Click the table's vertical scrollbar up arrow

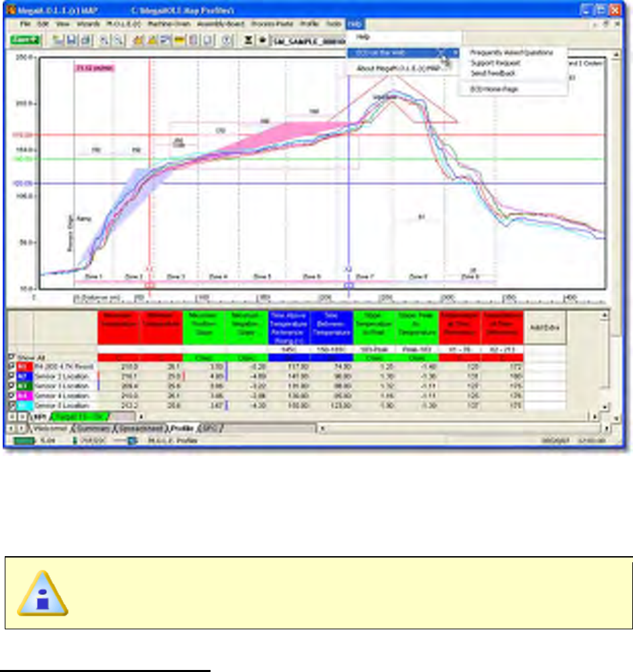605,315
